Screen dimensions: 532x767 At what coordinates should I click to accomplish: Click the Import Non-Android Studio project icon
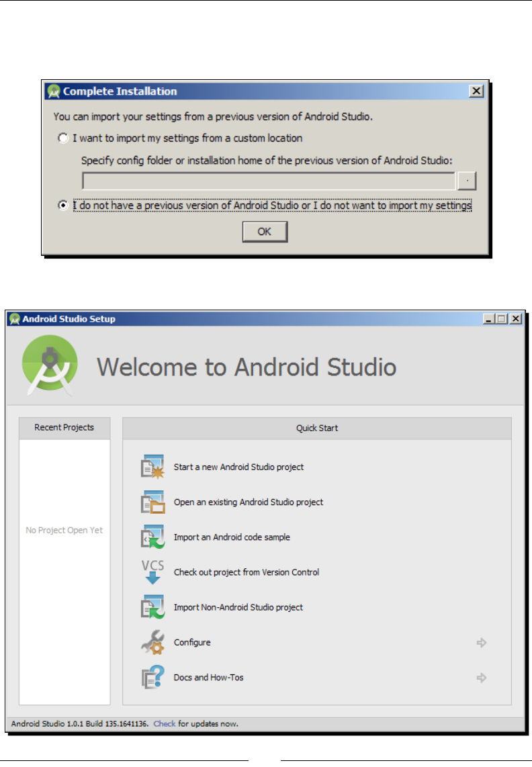(152, 607)
